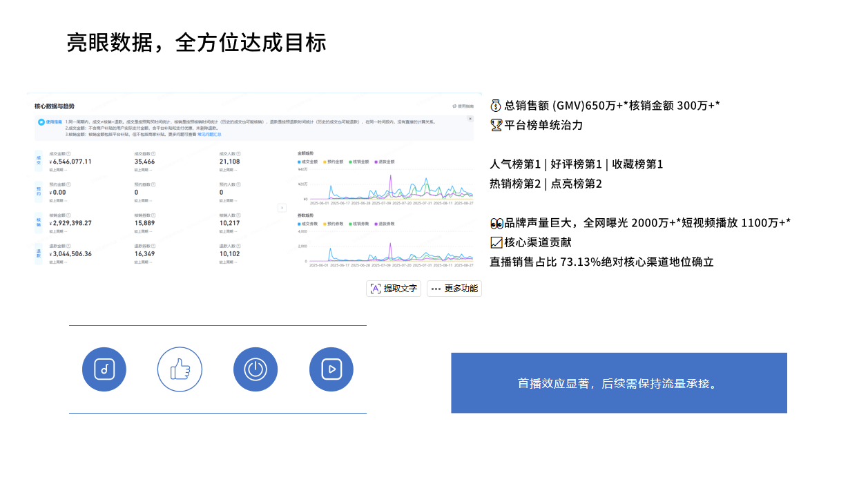Click the power symbol circle icon

click(255, 369)
